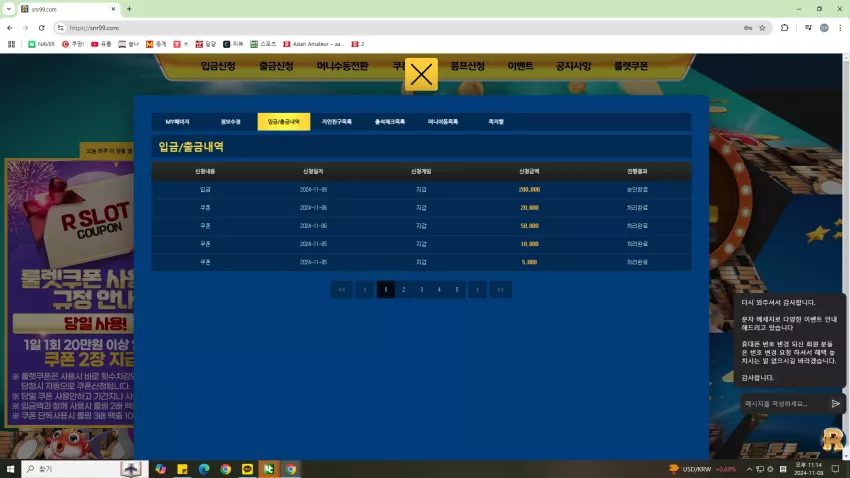Go back to the previous page
Viewport: 850px width, 478px height.
coord(10,28)
